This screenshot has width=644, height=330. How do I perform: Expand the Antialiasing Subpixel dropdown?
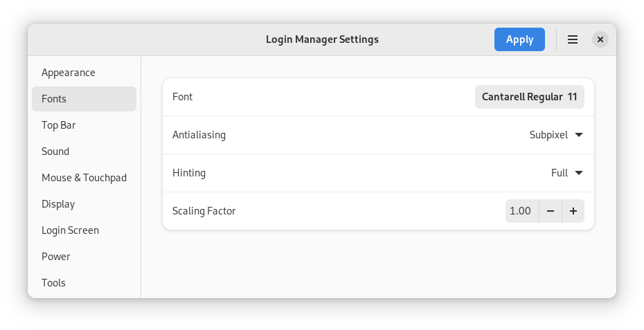[x=556, y=135]
